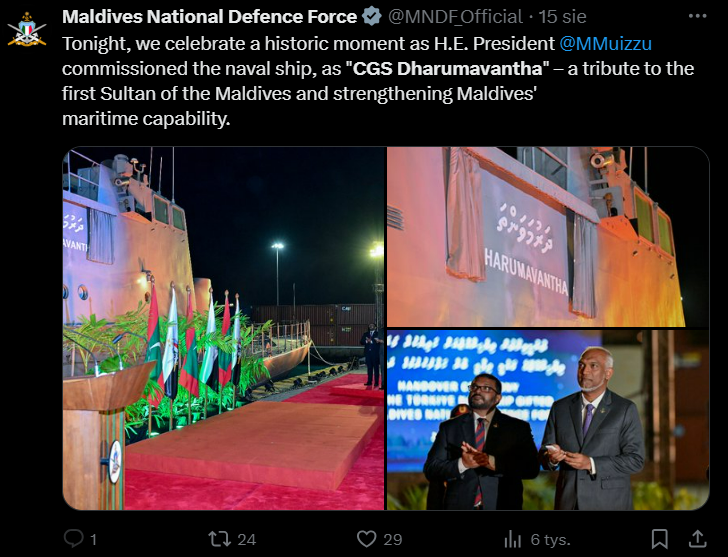Open the three-dot more options menu
Viewport: 728px width, 557px height.
697,16
